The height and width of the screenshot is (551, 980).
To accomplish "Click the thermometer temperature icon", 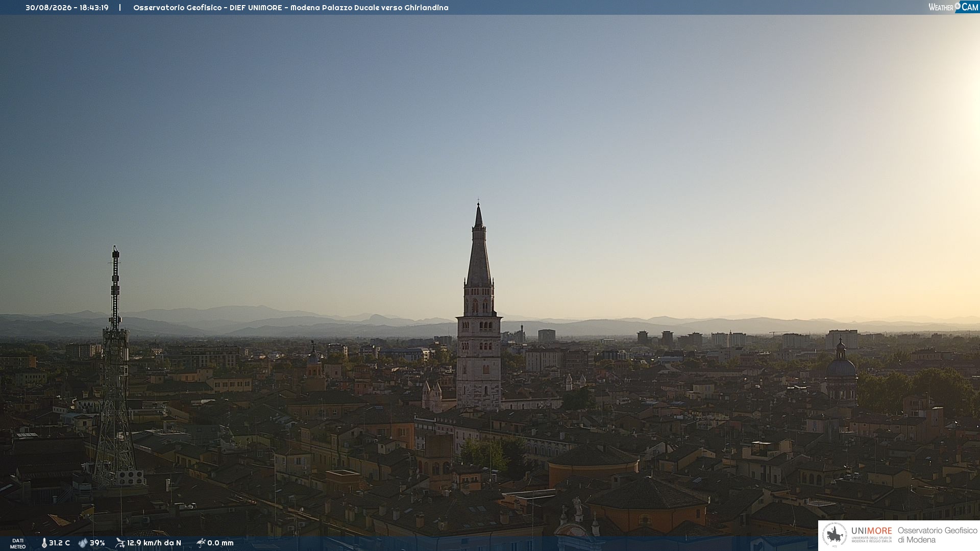I will coord(44,543).
